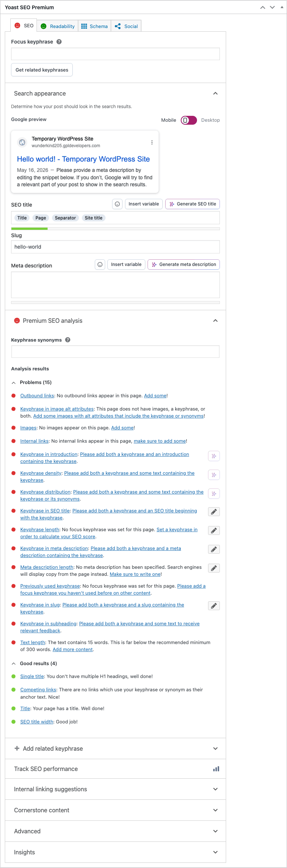This screenshot has width=287, height=868.
Task: Click Insert variable for Meta description
Action: [x=126, y=264]
